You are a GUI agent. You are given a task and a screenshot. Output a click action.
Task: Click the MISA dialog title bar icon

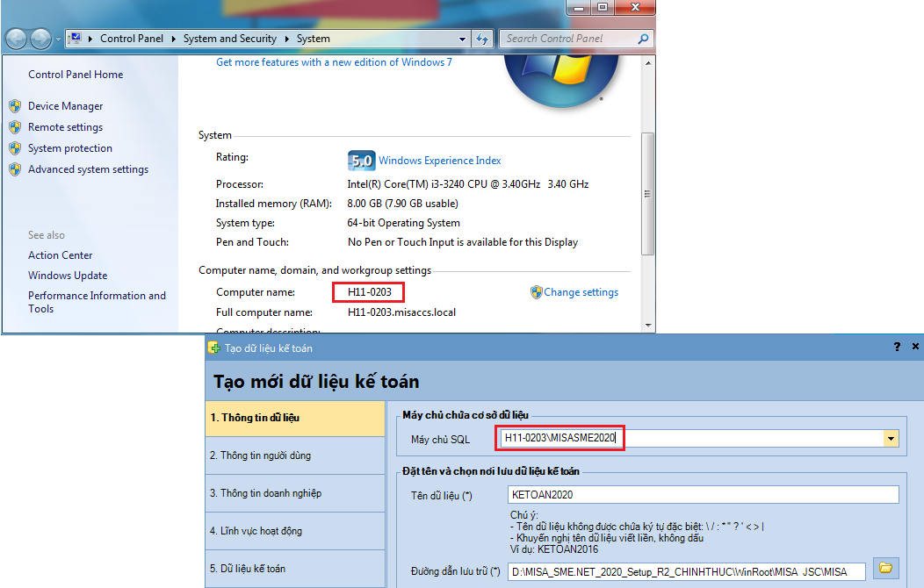(214, 348)
